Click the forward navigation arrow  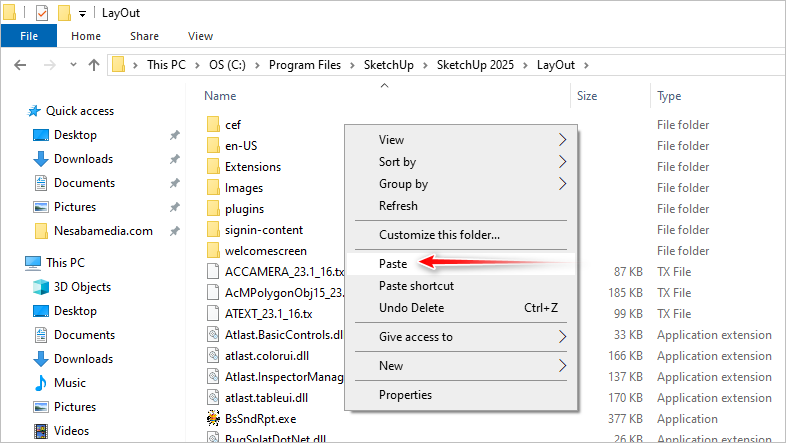click(x=49, y=65)
